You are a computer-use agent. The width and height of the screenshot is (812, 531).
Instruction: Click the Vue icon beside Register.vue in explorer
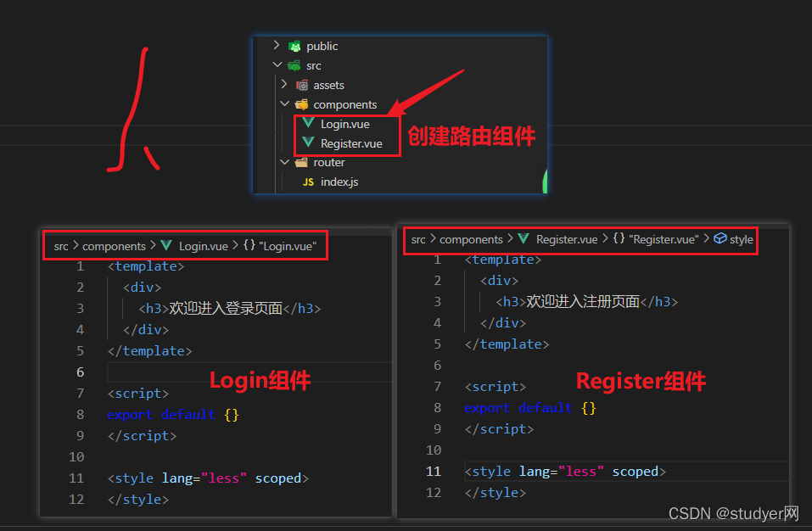coord(309,143)
